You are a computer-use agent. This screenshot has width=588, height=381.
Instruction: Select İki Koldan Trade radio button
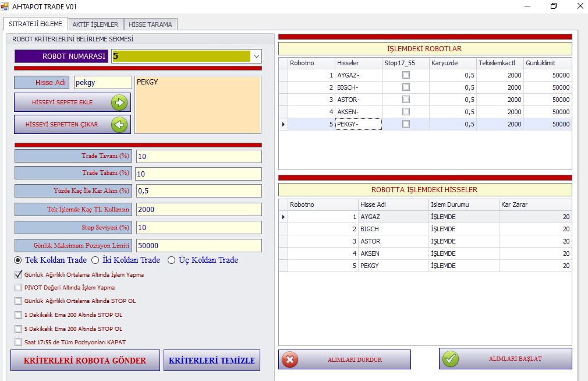pos(95,260)
